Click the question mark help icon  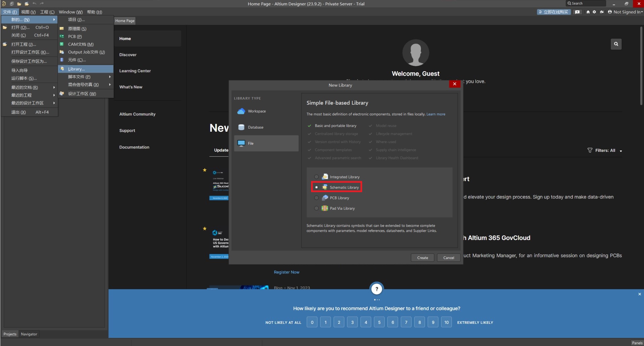[x=377, y=289]
